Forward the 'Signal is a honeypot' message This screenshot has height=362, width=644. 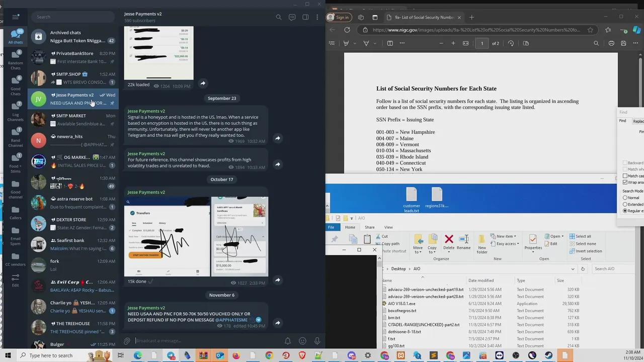point(277,138)
